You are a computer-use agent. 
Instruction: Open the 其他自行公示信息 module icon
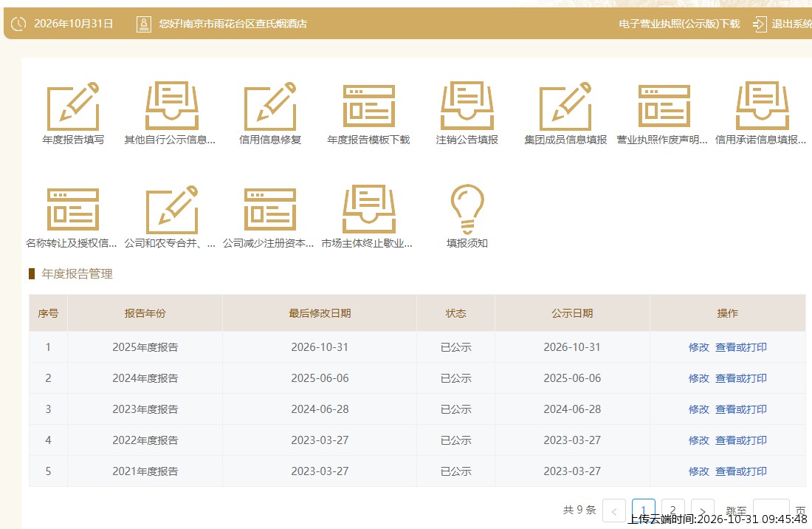[x=172, y=106]
